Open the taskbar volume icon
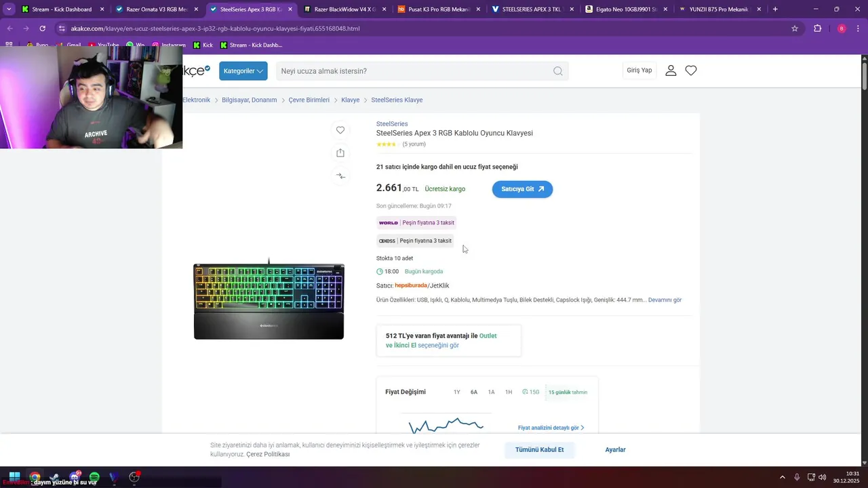This screenshot has height=488, width=868. pyautogui.click(x=823, y=477)
